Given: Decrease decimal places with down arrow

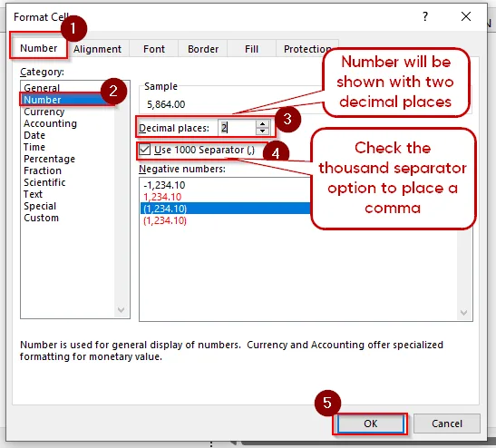Looking at the screenshot, I should pos(262,131).
